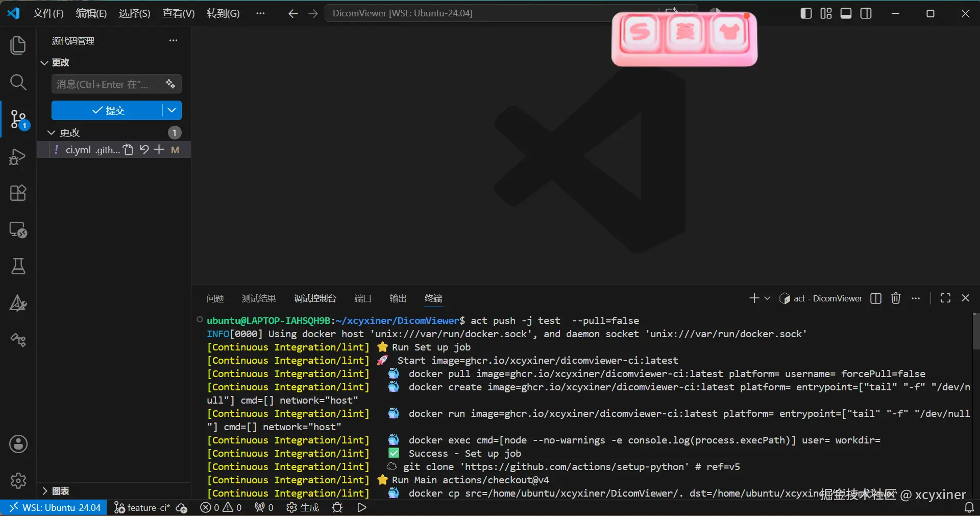The width and height of the screenshot is (980, 516).
Task: Click the 提交 commit button
Action: tap(107, 110)
